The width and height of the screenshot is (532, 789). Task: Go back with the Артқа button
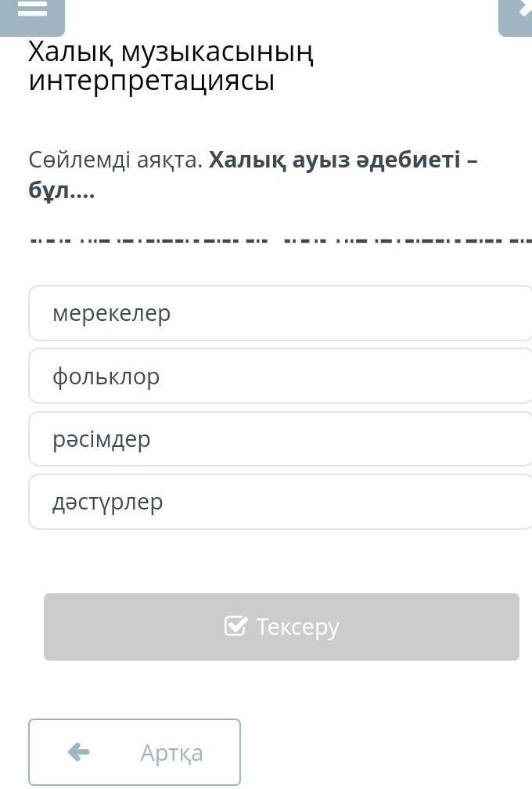coord(135,752)
